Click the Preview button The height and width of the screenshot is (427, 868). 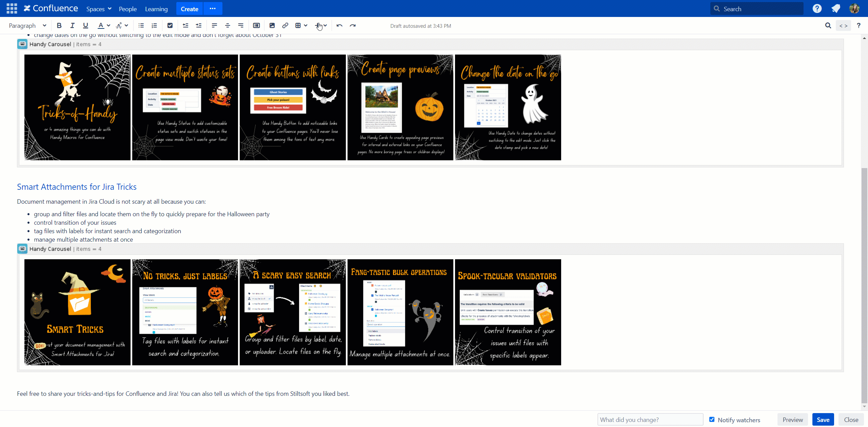click(x=792, y=420)
